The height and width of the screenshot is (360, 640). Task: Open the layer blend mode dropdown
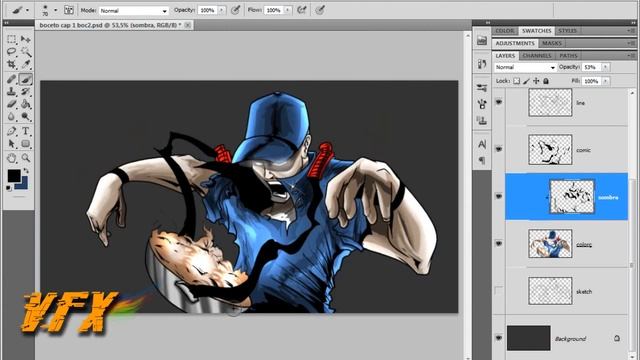click(x=525, y=67)
